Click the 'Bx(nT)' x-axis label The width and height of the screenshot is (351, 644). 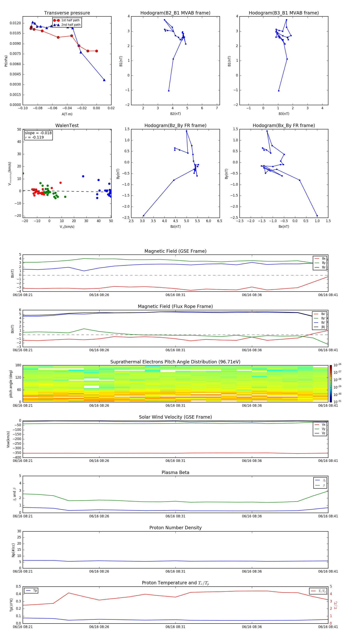(x=284, y=227)
